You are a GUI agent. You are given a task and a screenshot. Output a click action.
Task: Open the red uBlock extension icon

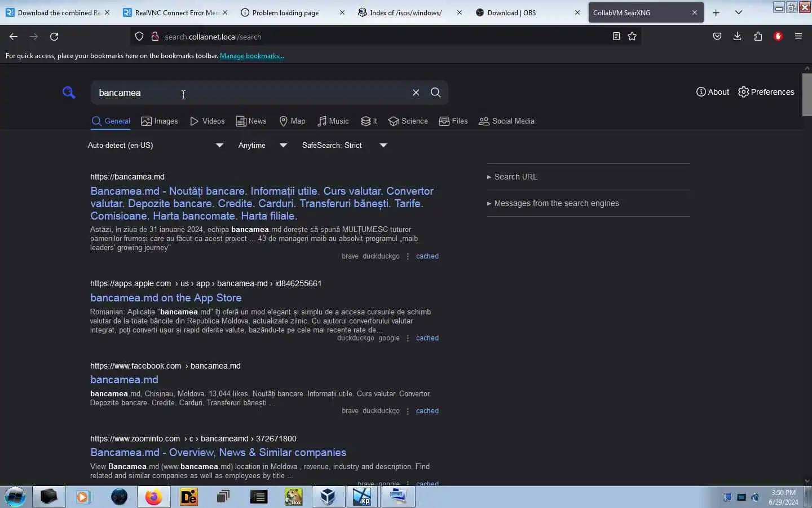point(778,37)
